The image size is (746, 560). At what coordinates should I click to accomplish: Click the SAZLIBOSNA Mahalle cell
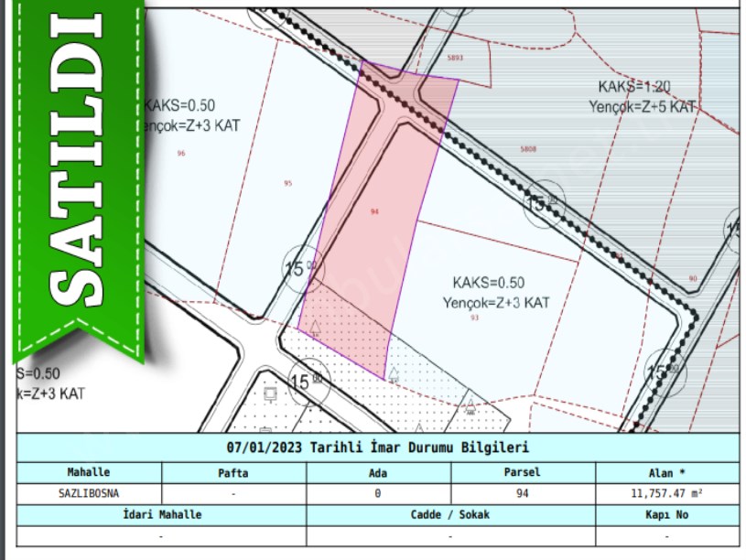point(89,493)
